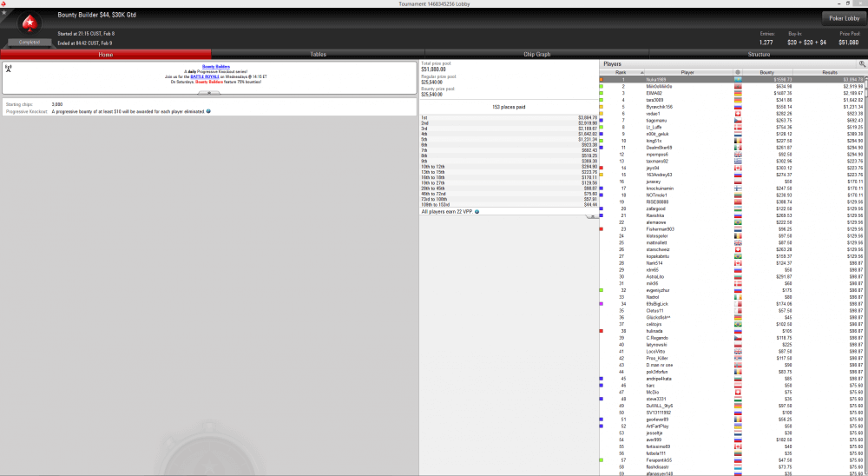Screen dimensions: 868x476
Task: Click the globe country column header icon
Action: (738, 72)
